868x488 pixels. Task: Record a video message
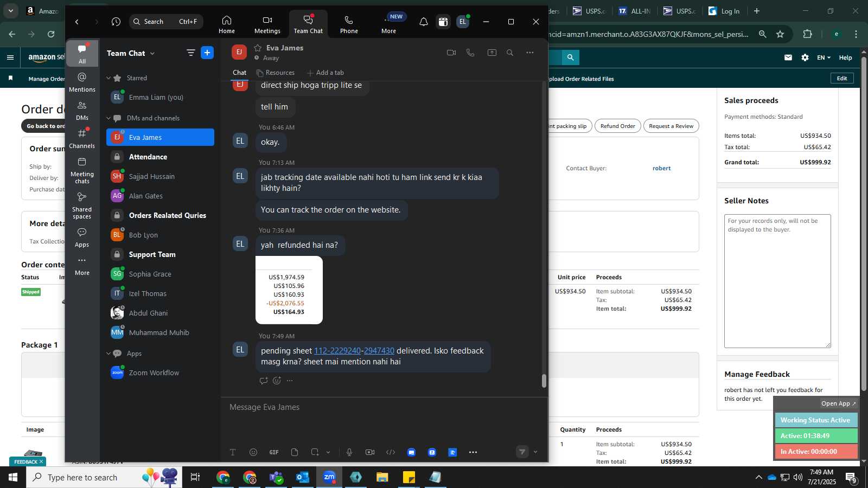[370, 452]
